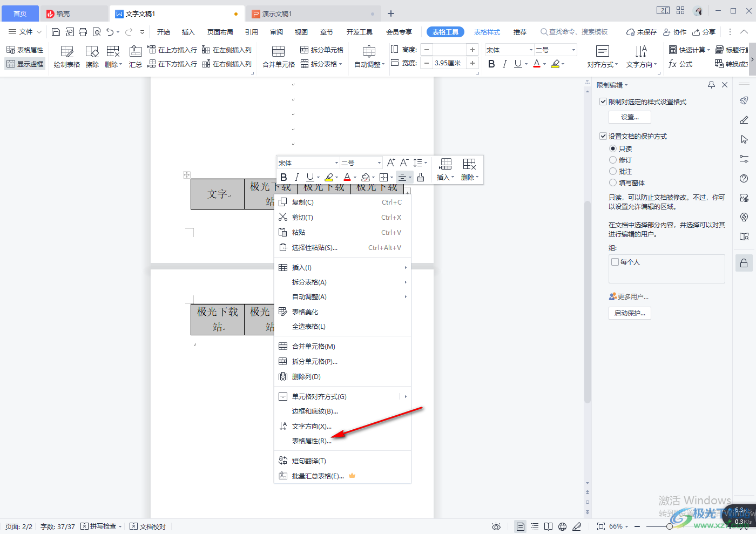Select the 填写窗体 (Fill forms) radio option
756x534 pixels.
point(613,182)
